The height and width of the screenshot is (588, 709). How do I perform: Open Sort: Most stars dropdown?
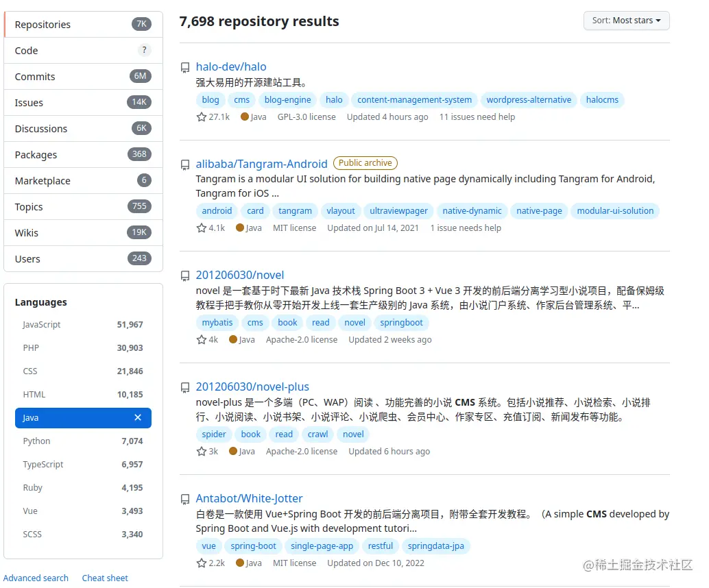pos(626,21)
